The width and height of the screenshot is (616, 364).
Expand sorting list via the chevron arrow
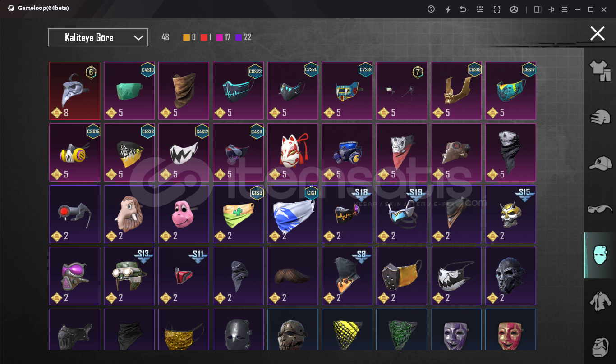coord(138,38)
